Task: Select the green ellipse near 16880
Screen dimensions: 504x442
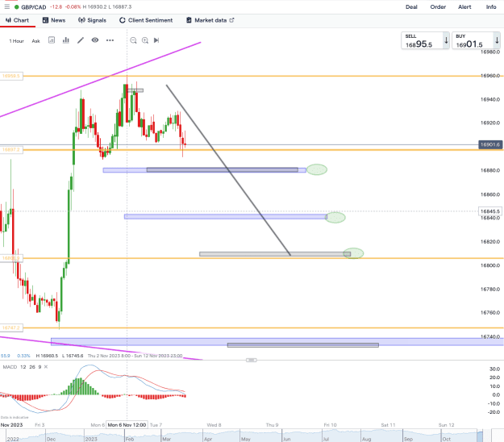Action: (x=317, y=169)
